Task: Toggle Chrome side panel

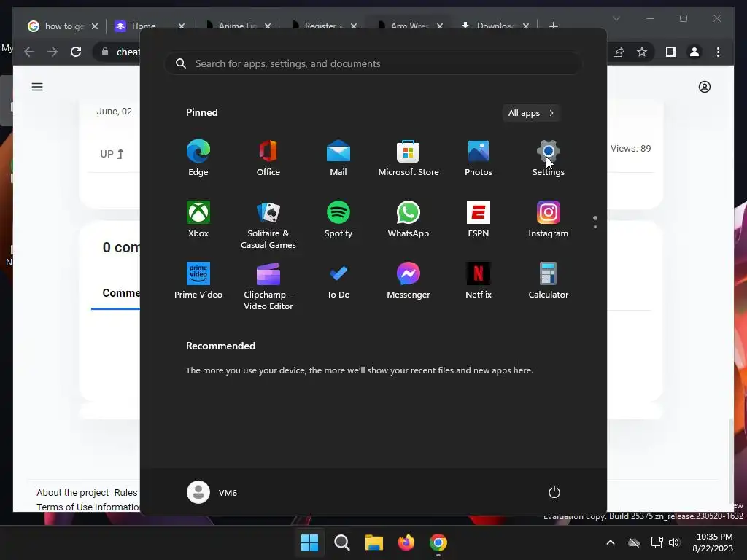Action: pyautogui.click(x=671, y=52)
